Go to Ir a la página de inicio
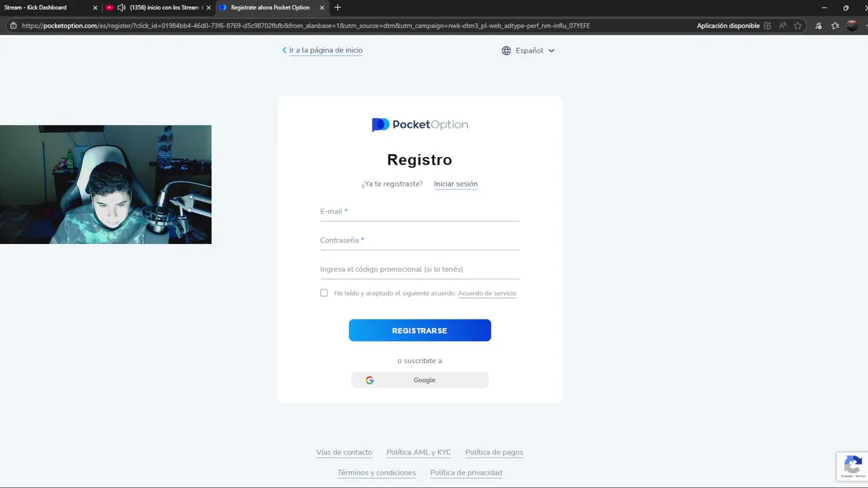Screen dimensions: 868x488 click(x=325, y=50)
